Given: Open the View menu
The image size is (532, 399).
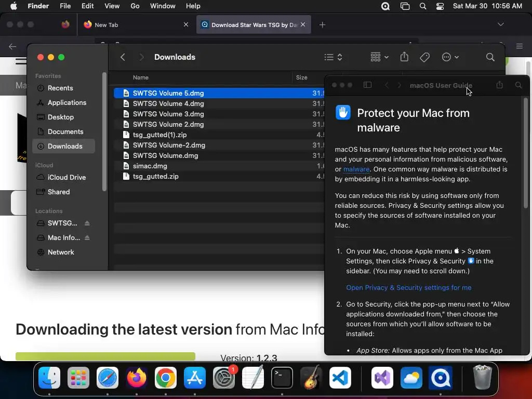Looking at the screenshot, I should point(112,6).
